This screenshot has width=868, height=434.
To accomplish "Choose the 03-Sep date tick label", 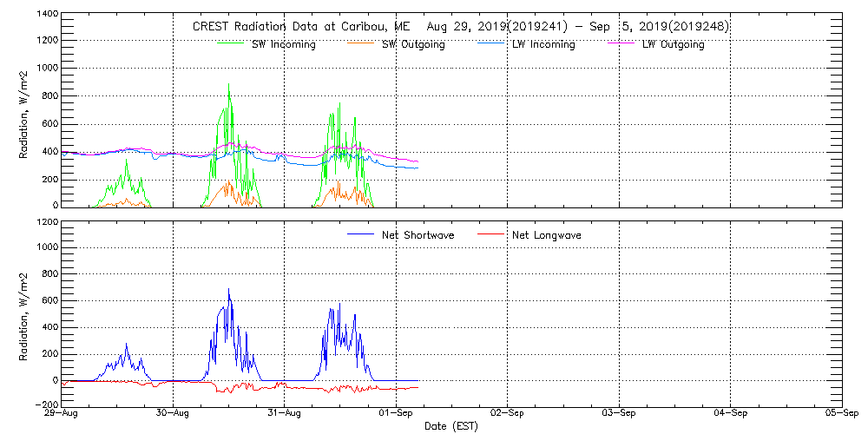I will pyautogui.click(x=619, y=414).
